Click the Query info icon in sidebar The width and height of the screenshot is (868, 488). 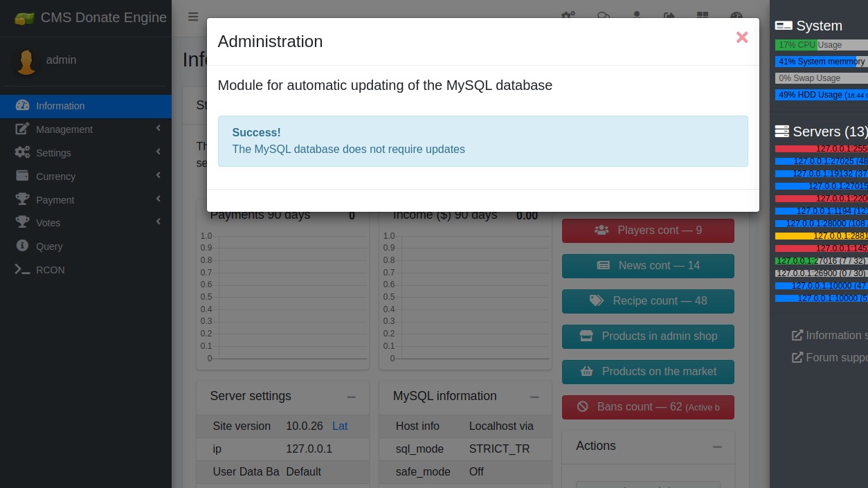pos(22,246)
